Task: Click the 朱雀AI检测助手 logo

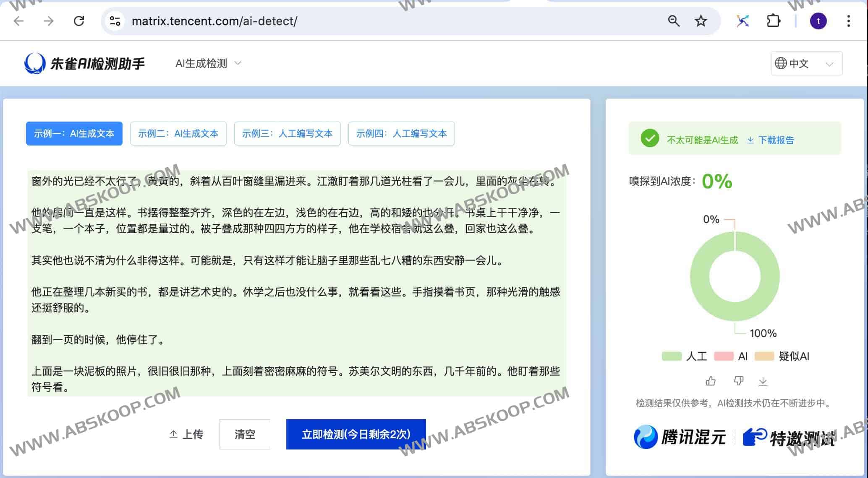Action: pos(84,63)
